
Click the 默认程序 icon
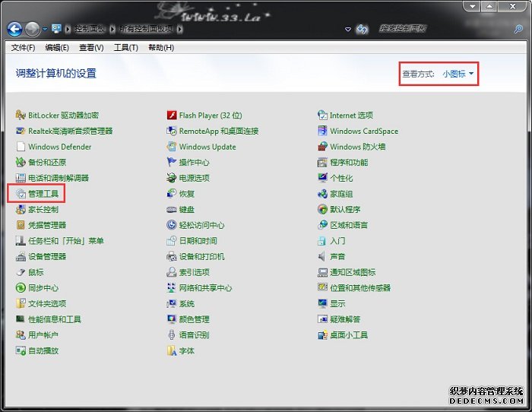[x=322, y=209]
